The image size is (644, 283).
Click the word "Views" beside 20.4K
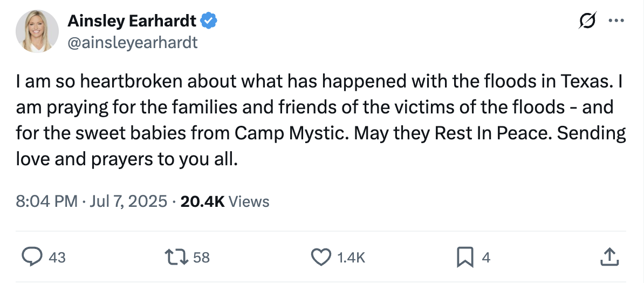[249, 201]
